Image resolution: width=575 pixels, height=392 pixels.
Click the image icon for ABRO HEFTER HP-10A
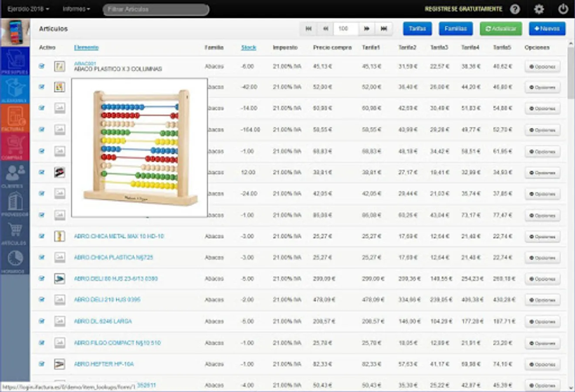click(x=60, y=364)
